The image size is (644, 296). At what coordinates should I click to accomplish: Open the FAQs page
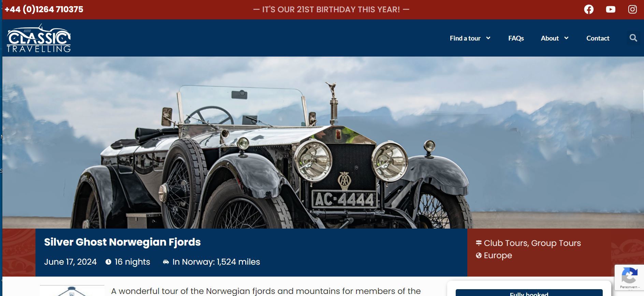click(x=516, y=38)
